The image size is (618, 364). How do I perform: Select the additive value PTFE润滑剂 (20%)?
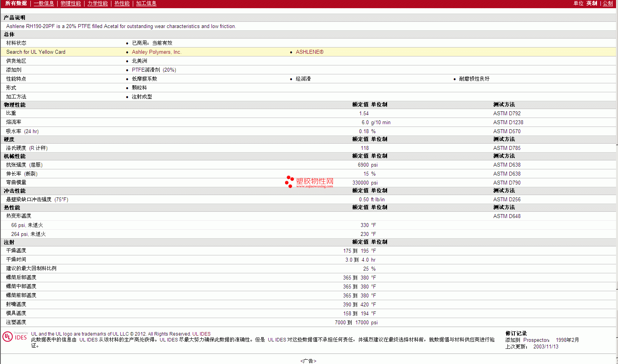[154, 70]
